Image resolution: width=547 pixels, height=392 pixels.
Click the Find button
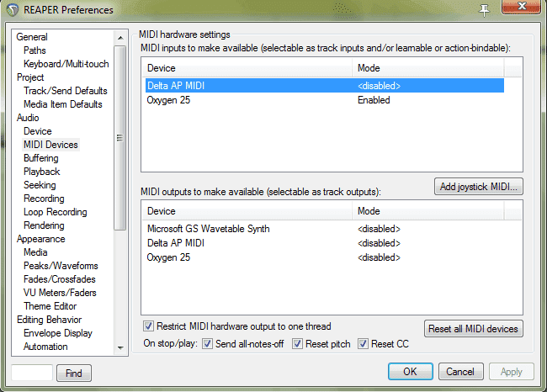tap(74, 373)
